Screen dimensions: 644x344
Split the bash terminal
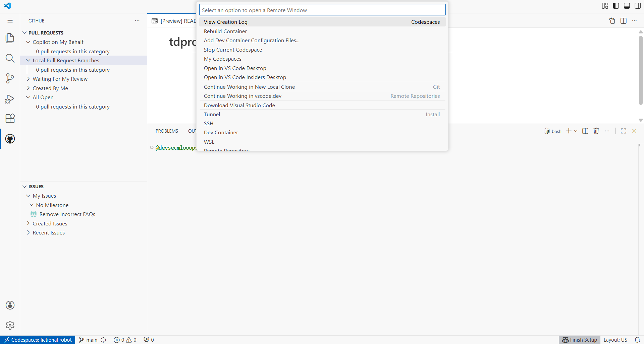585,131
